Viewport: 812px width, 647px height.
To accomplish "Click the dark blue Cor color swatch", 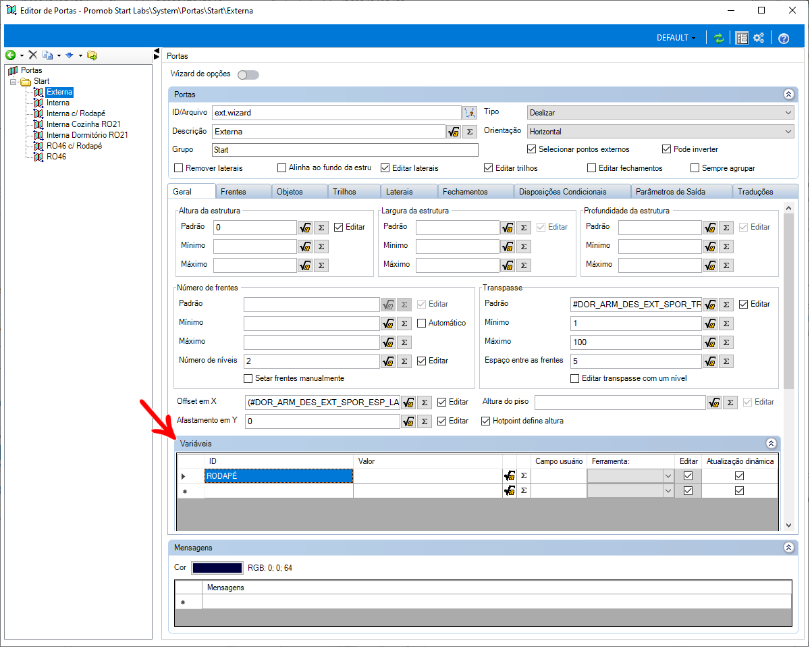I will tap(217, 568).
